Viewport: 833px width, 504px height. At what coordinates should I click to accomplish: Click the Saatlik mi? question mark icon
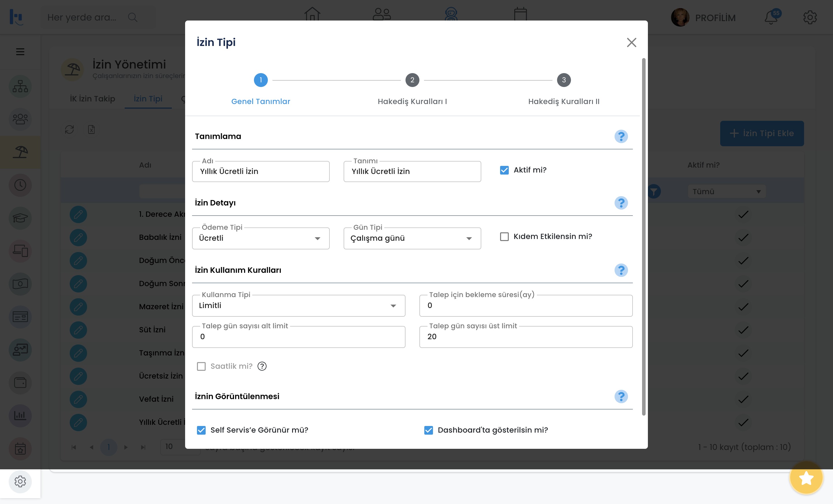pos(262,366)
